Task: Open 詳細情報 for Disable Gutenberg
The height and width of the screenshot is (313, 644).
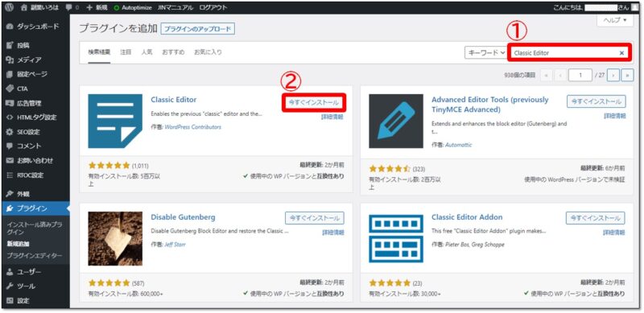Action: pos(332,233)
